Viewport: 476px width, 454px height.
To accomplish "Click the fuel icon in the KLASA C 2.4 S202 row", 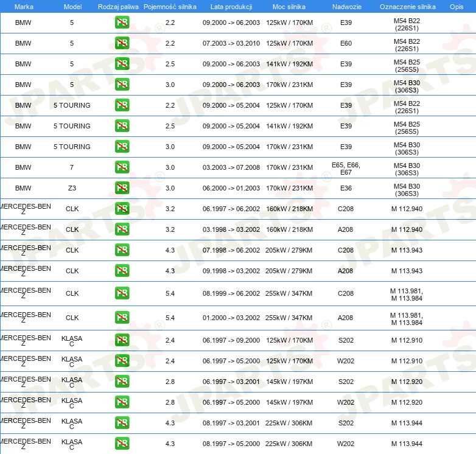I will pyautogui.click(x=122, y=340).
